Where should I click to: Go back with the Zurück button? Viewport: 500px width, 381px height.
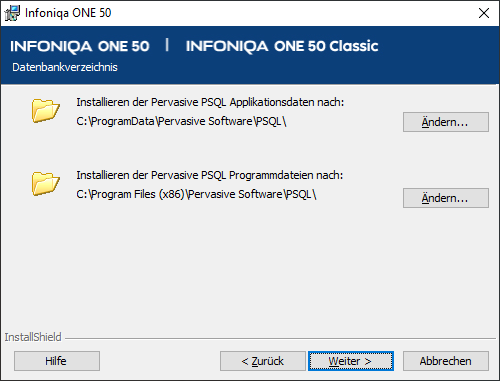click(263, 361)
